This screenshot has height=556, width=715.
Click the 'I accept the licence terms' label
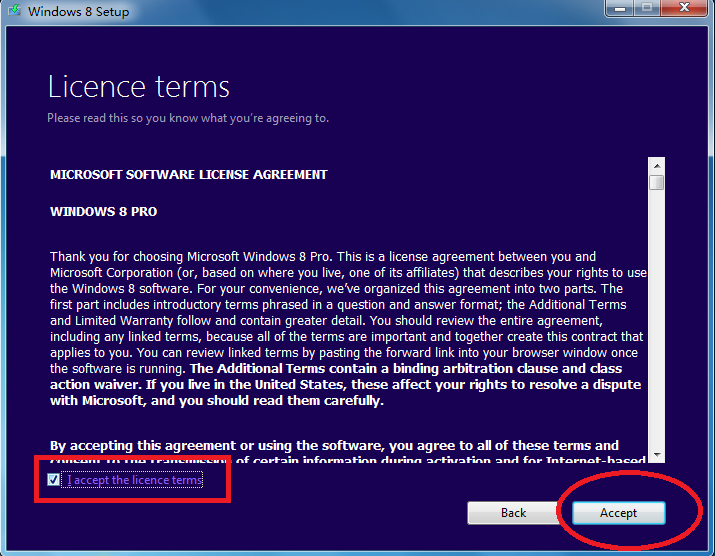[x=135, y=480]
